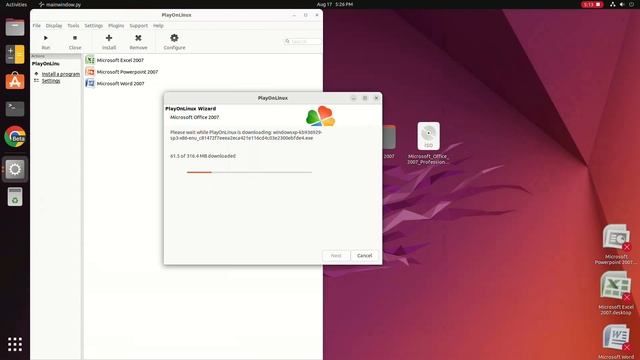Click mainwindow.py app menu in top bar
This screenshot has height=360, width=640.
60,4
